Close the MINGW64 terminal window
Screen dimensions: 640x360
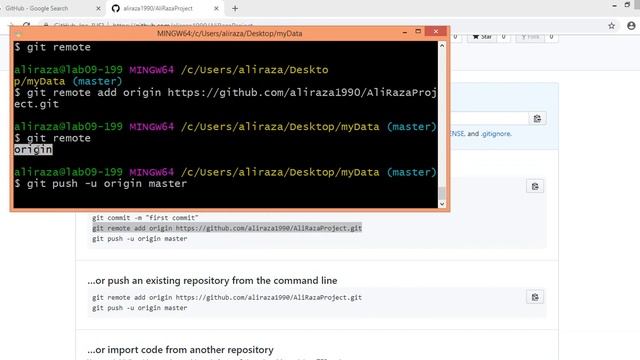436,31
